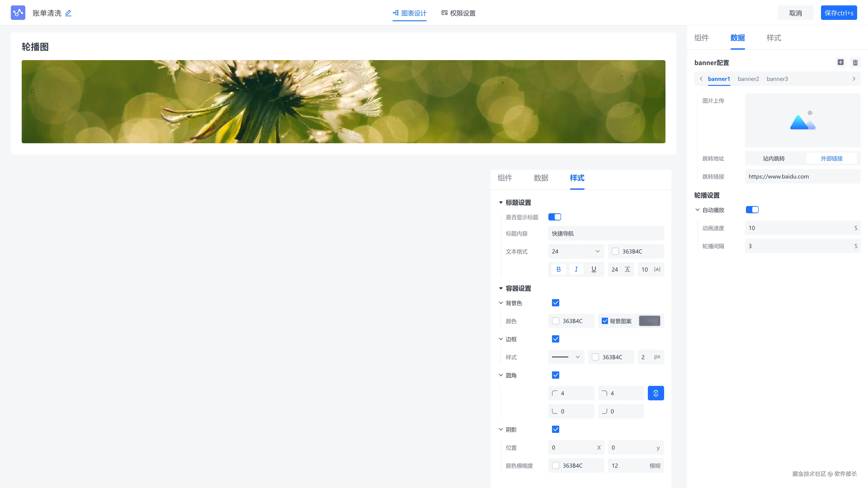Select the banner2 tab

[x=748, y=79]
